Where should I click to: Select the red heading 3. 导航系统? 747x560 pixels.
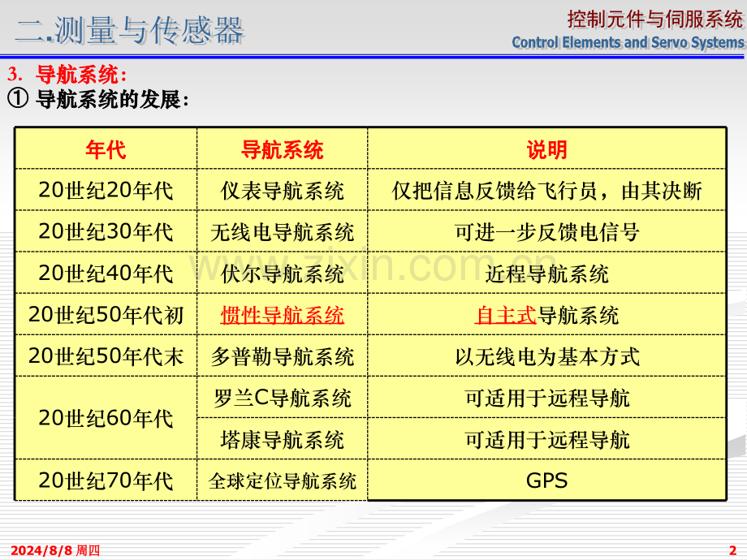pyautogui.click(x=67, y=75)
